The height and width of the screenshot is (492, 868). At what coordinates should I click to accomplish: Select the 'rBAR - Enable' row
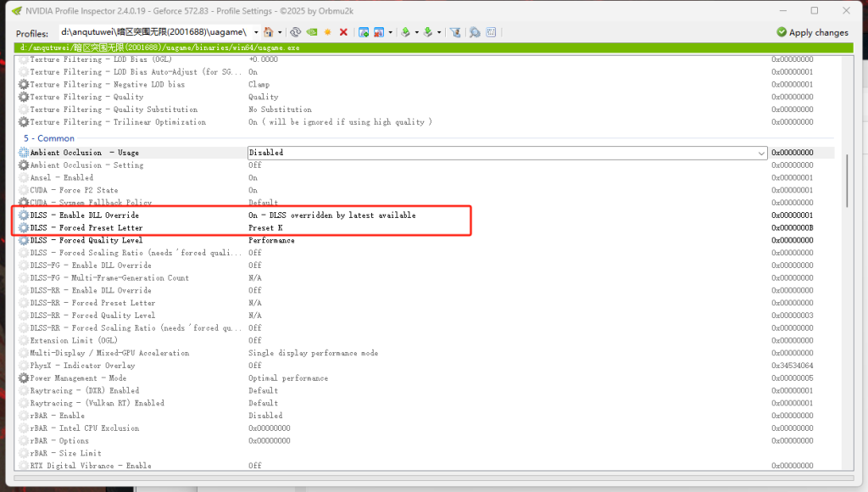pos(426,416)
